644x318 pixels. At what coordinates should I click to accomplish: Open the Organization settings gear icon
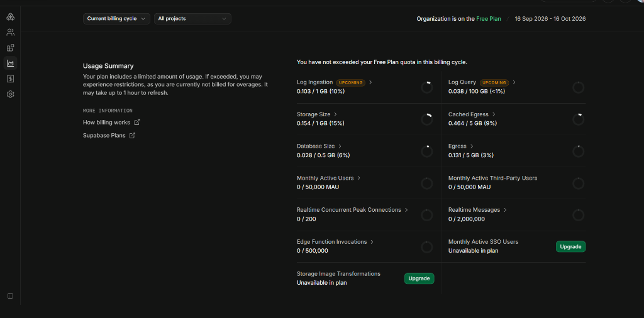[x=10, y=94]
